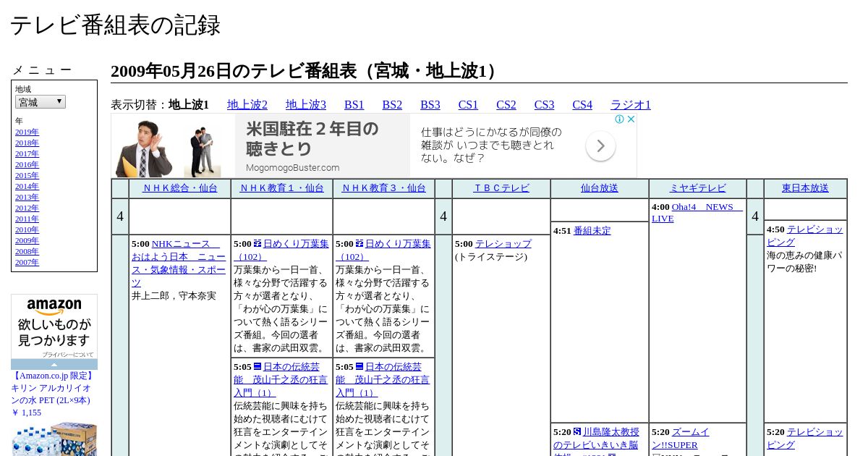868x456 pixels.
Task: Open 5:20 テレビショッピング program link
Action: tap(804, 439)
